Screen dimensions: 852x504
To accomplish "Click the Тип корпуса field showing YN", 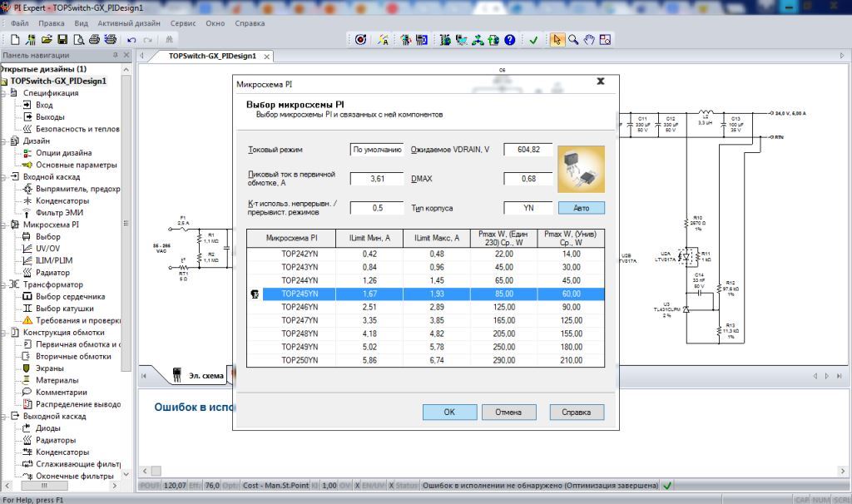I will tap(528, 208).
